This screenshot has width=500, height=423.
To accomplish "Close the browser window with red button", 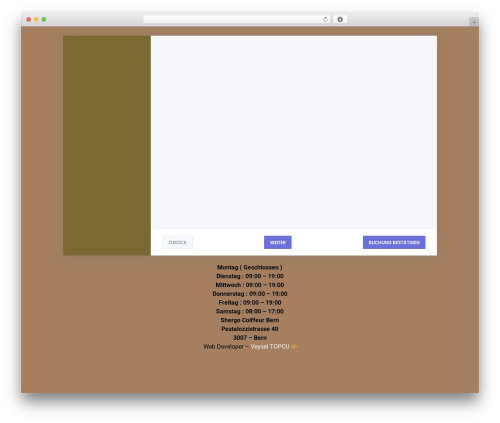I will 29,19.
